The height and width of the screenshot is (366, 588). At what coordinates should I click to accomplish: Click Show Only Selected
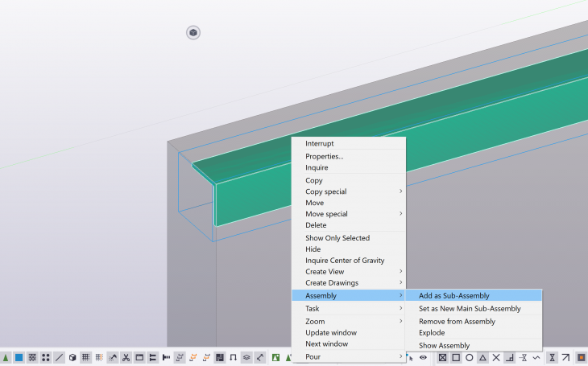337,238
